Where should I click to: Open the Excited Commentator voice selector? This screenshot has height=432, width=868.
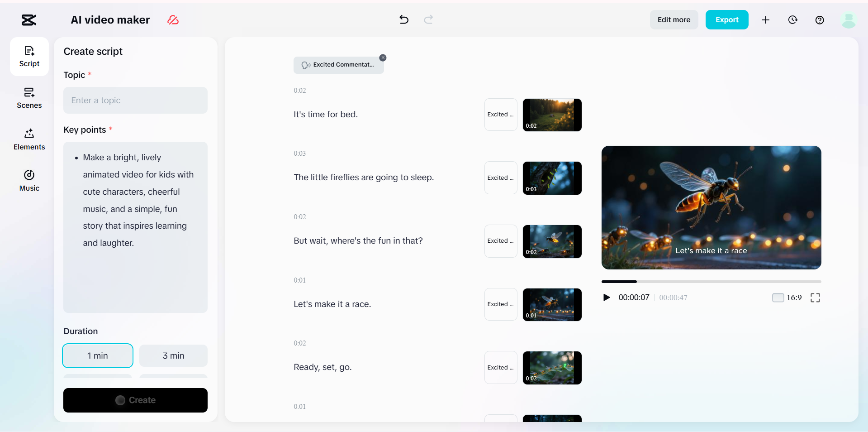(338, 65)
